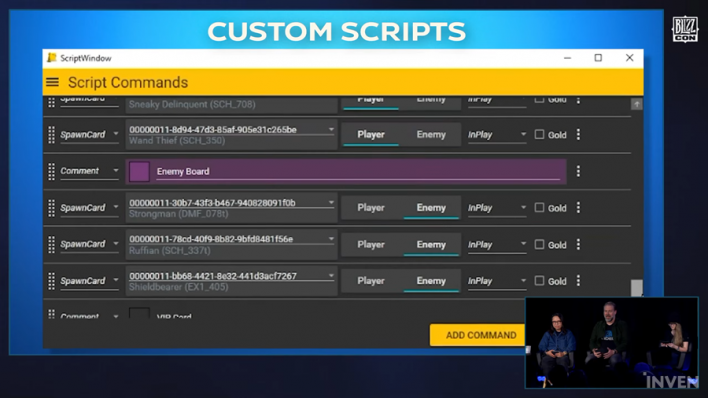708x398 pixels.
Task: Open InPlay zone dropdown for Ruffian
Action: click(497, 244)
